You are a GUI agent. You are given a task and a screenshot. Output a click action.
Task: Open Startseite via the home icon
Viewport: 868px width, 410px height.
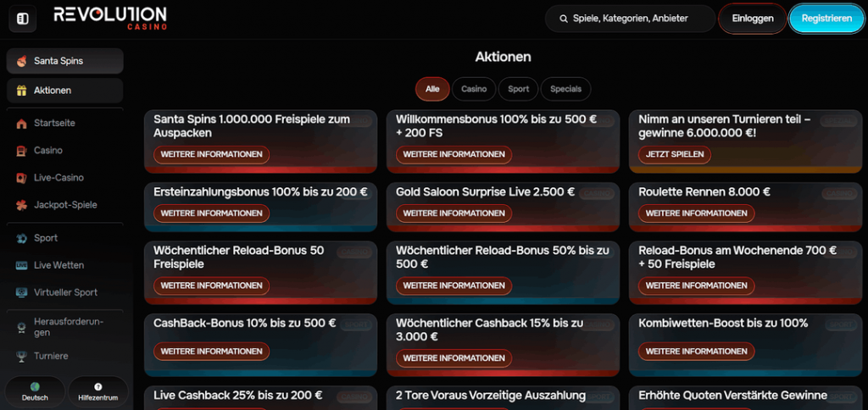[21, 124]
